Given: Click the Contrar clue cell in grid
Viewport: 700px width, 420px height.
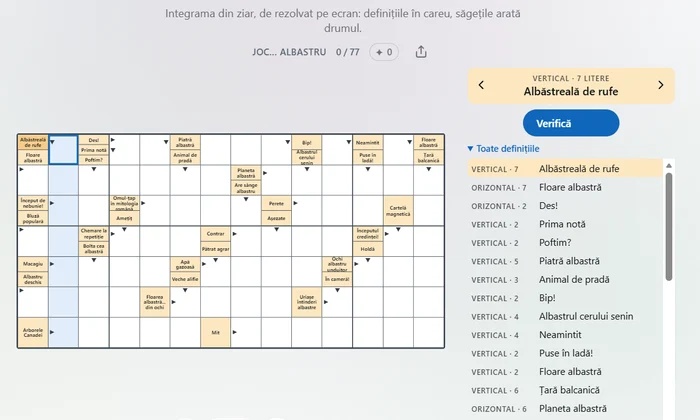Looking at the screenshot, I should [216, 233].
